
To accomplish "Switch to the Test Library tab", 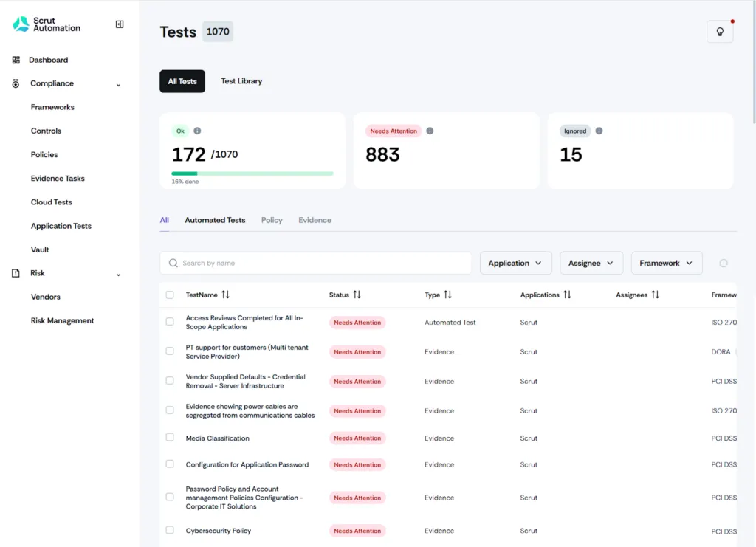I will 241,81.
